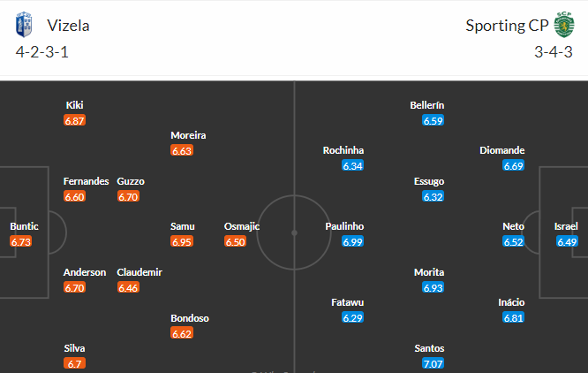
Task: Select Diomande's 6.69 rating badge
Action: [513, 165]
